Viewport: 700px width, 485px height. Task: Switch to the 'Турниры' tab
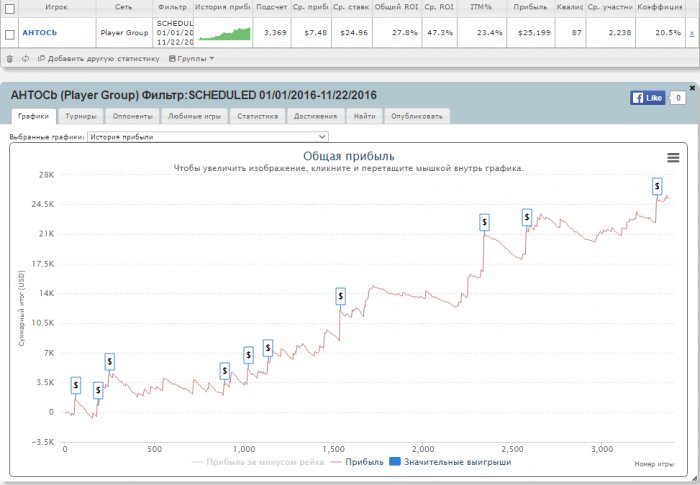(81, 116)
